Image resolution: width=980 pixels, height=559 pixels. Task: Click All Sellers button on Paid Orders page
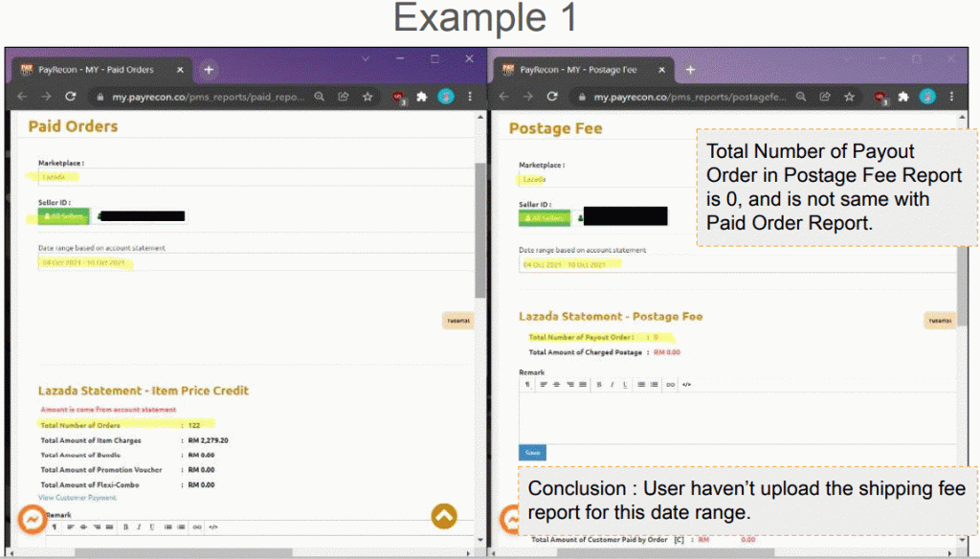64,216
